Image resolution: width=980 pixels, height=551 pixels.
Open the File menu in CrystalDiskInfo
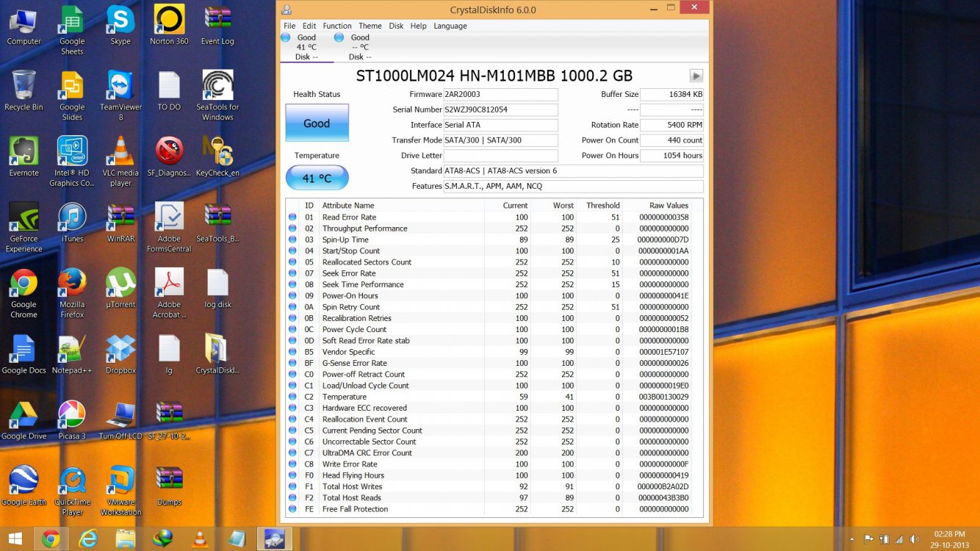click(289, 26)
